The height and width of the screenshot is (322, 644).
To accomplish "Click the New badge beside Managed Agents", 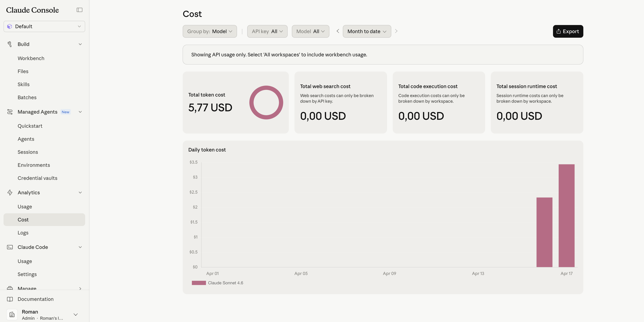I will pyautogui.click(x=65, y=112).
